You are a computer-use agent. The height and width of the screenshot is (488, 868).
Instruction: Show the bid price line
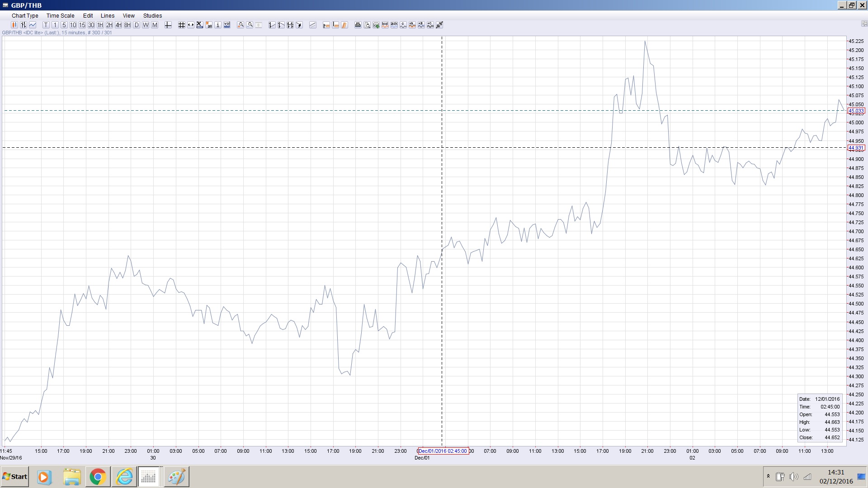(385, 25)
